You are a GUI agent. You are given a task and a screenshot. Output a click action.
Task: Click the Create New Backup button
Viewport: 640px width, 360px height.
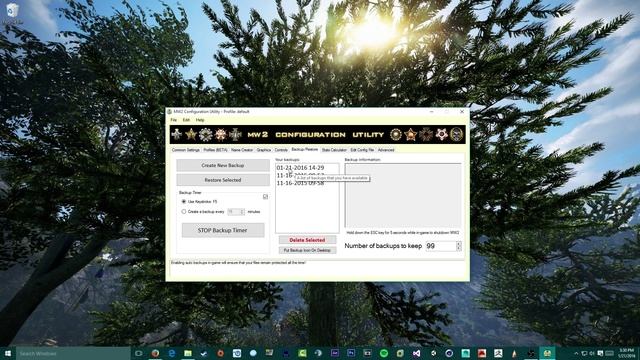point(223,165)
